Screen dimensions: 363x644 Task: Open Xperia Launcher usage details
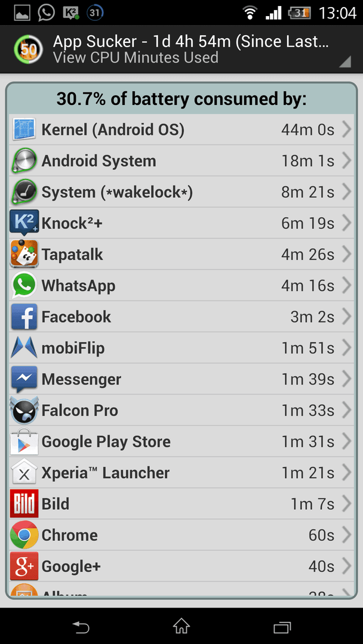coord(181,473)
